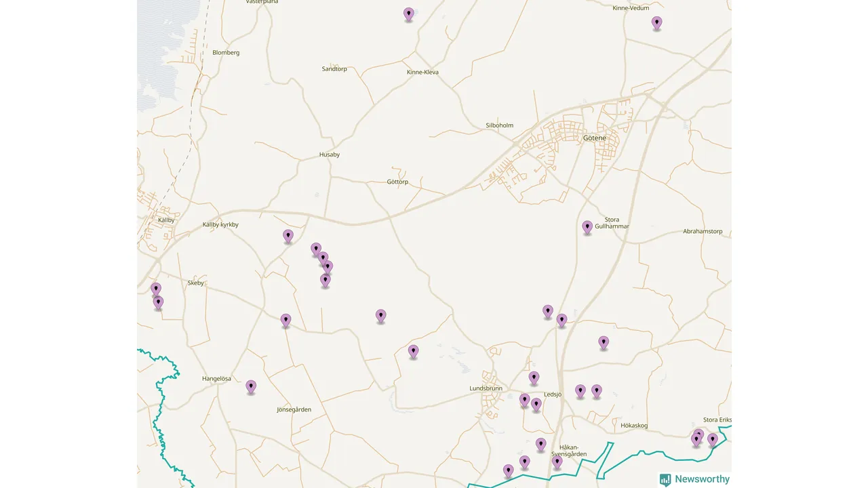Image resolution: width=868 pixels, height=488 pixels.
Task: Select the Källby town label
Action: pos(166,220)
